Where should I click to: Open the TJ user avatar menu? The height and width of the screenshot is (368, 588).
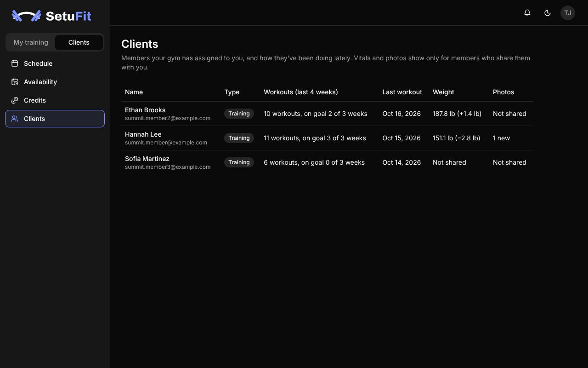tap(568, 13)
